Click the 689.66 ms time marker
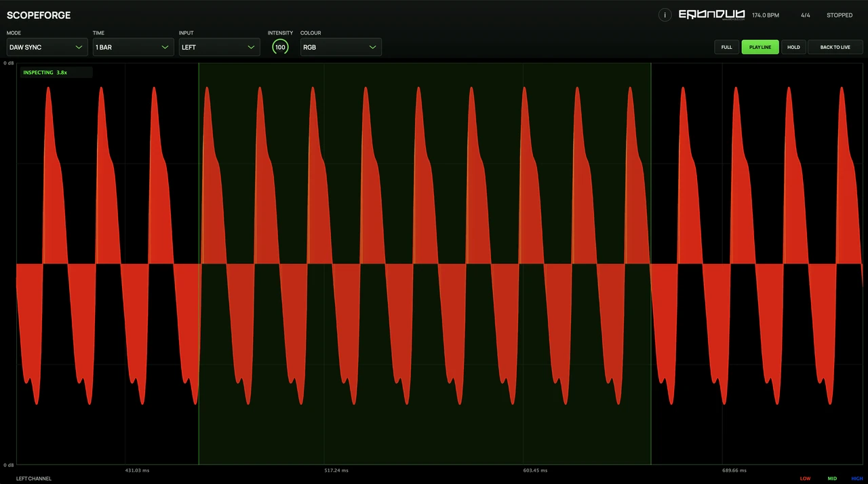 click(x=734, y=470)
